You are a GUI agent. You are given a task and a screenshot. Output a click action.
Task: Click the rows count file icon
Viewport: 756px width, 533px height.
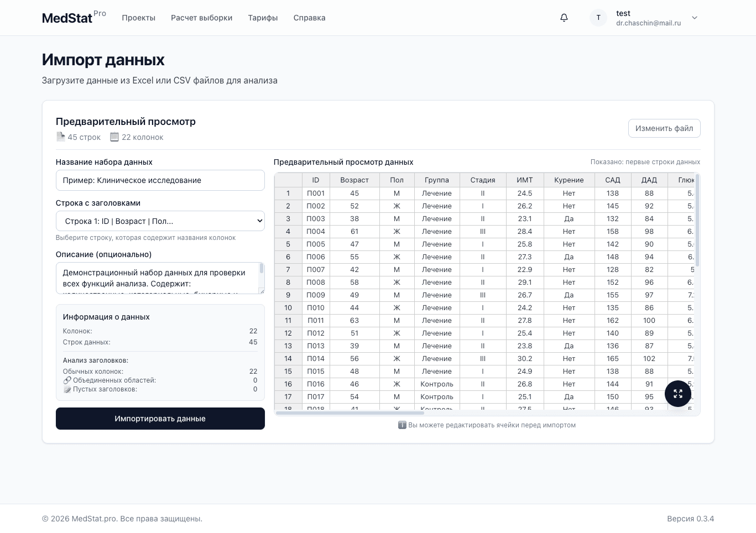point(60,137)
